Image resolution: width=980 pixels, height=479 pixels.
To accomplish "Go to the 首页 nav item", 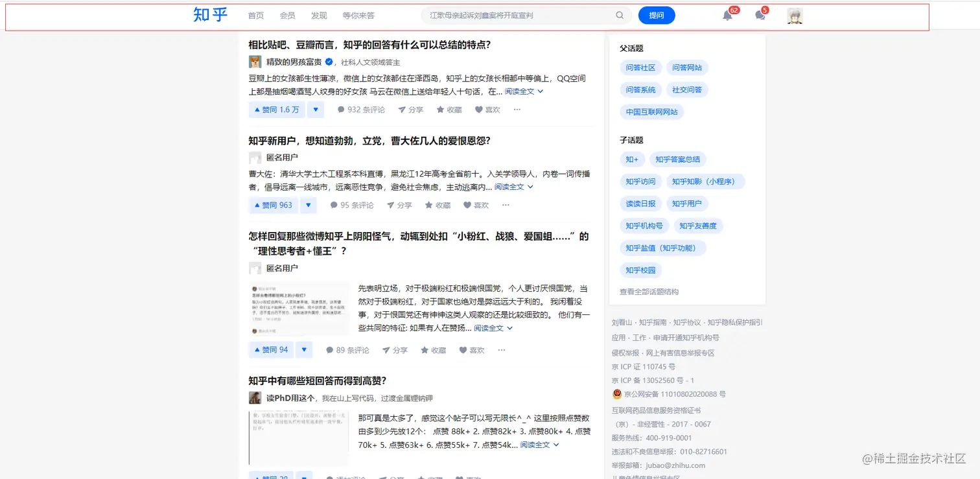I will click(x=256, y=16).
